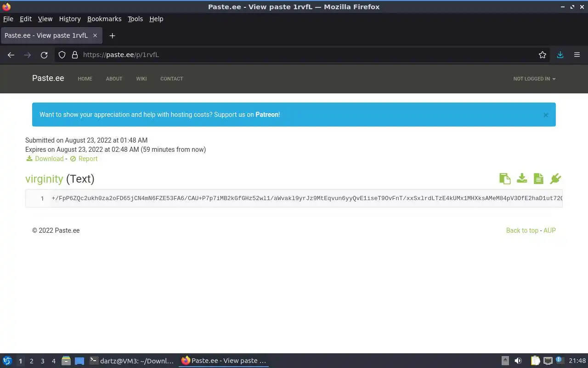
Task: Click the network tray icon
Action: click(548, 361)
